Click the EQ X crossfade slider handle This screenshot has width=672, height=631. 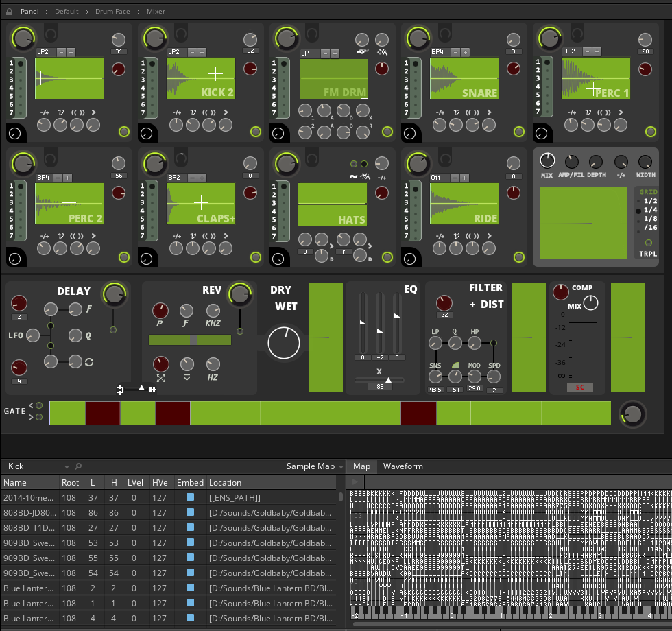point(388,379)
